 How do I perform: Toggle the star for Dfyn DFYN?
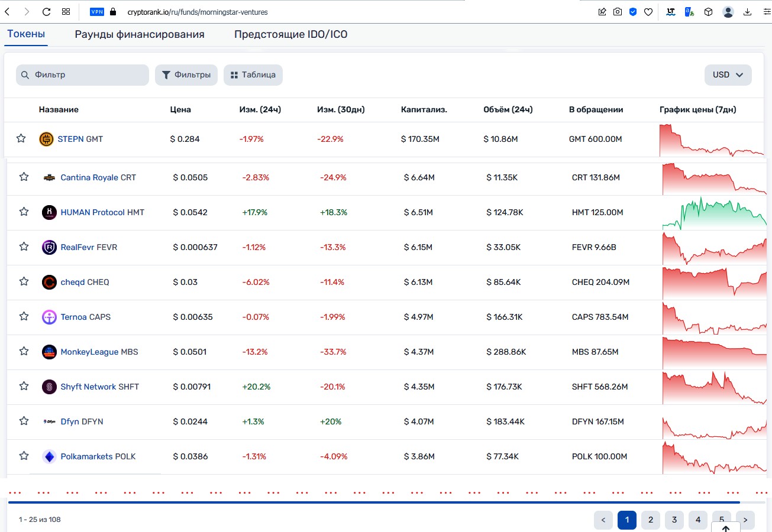tap(24, 421)
